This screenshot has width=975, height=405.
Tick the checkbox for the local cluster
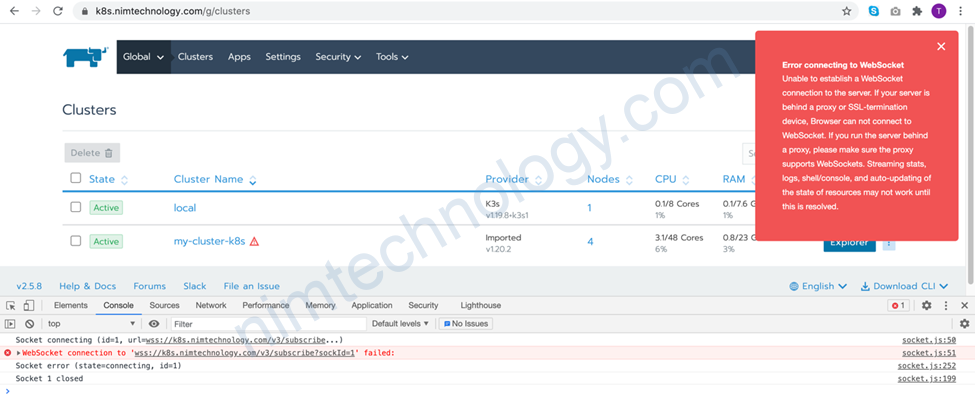point(76,208)
